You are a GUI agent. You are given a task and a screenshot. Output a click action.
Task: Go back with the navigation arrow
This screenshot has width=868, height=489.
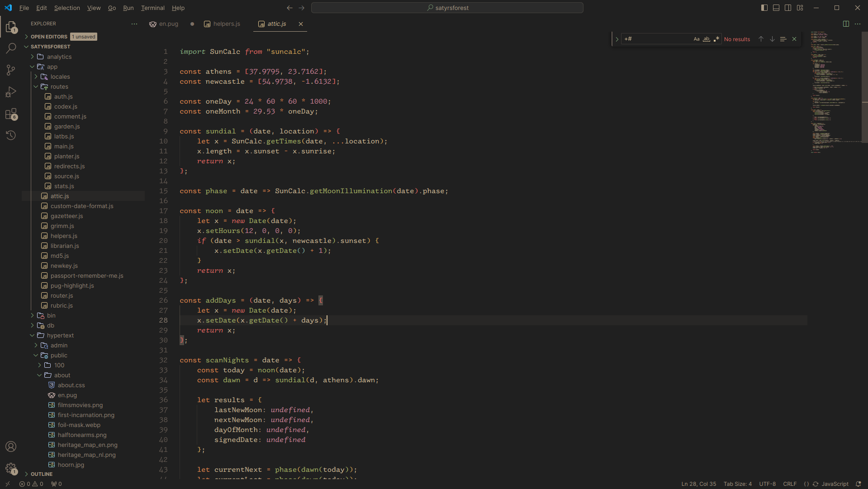click(x=289, y=8)
